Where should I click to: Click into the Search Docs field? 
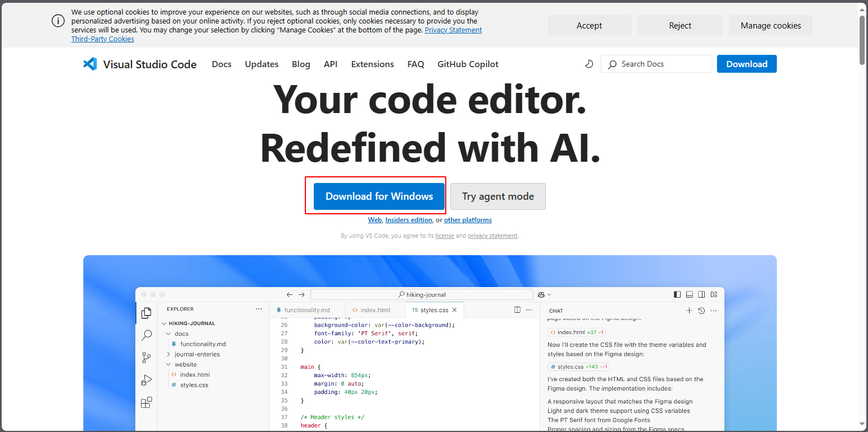coord(657,64)
